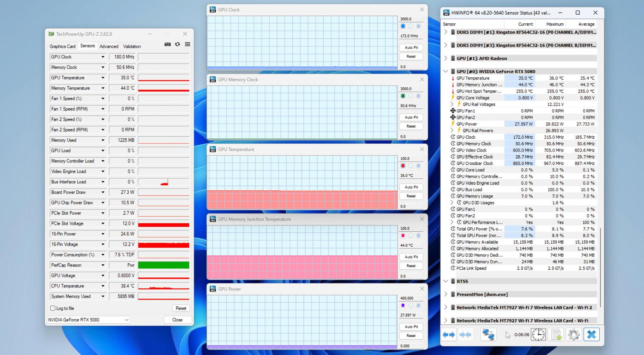
Task: Click HWiNFO start logging sheet icon
Action: [556, 334]
